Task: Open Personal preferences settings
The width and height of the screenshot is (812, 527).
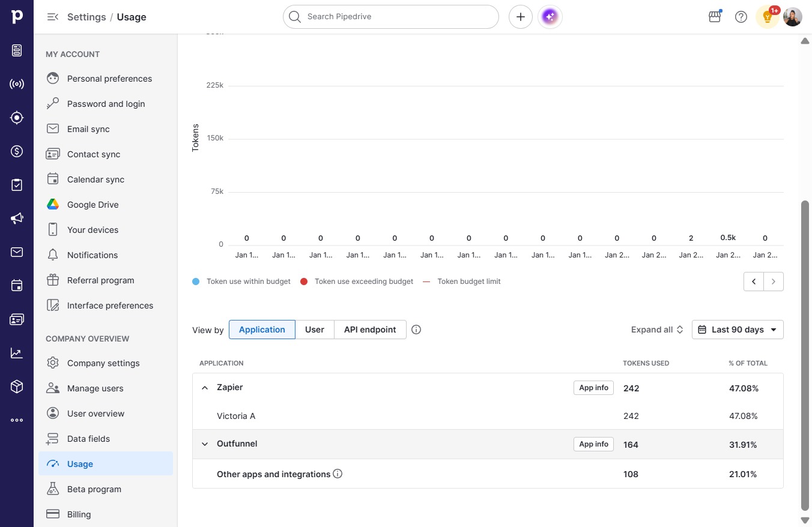Action: point(106,79)
